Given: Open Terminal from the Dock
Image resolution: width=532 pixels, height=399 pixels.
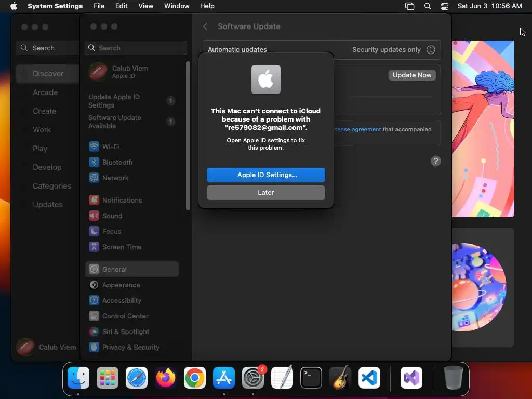Looking at the screenshot, I should click(x=311, y=378).
